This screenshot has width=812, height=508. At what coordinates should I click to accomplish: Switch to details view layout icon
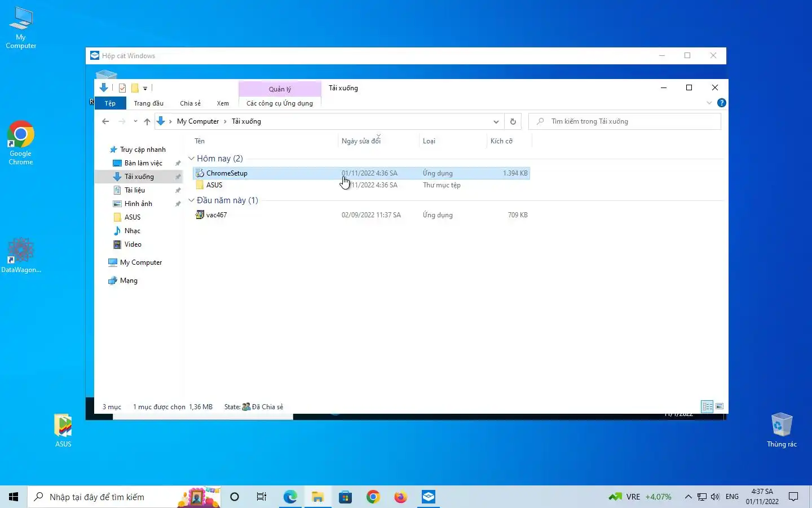[x=707, y=406]
